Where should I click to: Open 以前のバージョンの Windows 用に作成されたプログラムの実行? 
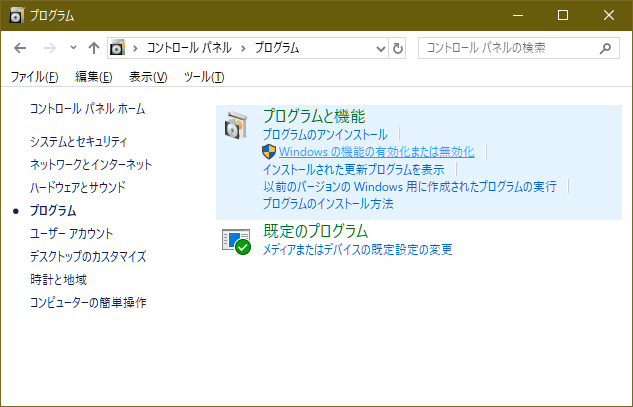(x=410, y=187)
